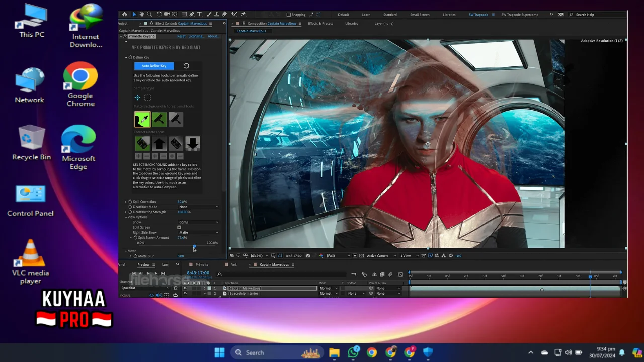Select the Hand tool

[x=142, y=14]
